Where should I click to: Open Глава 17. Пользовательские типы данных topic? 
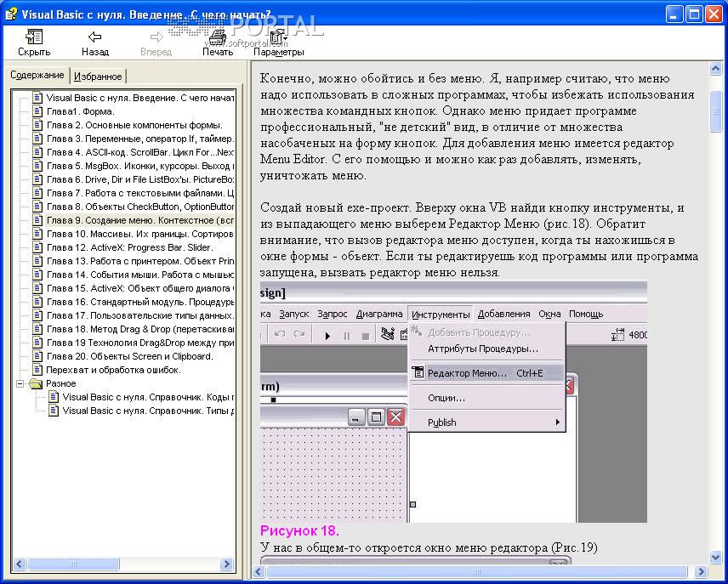(x=139, y=315)
